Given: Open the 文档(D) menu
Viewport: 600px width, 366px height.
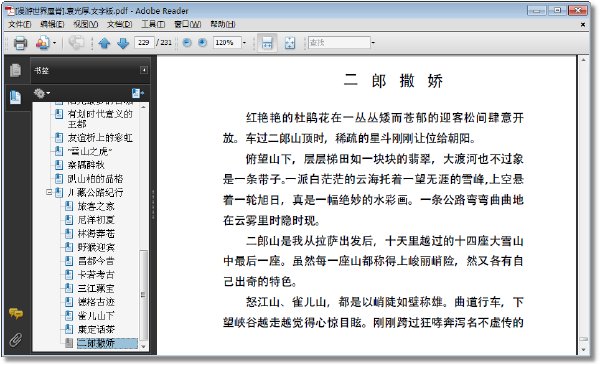Looking at the screenshot, I should (x=119, y=25).
